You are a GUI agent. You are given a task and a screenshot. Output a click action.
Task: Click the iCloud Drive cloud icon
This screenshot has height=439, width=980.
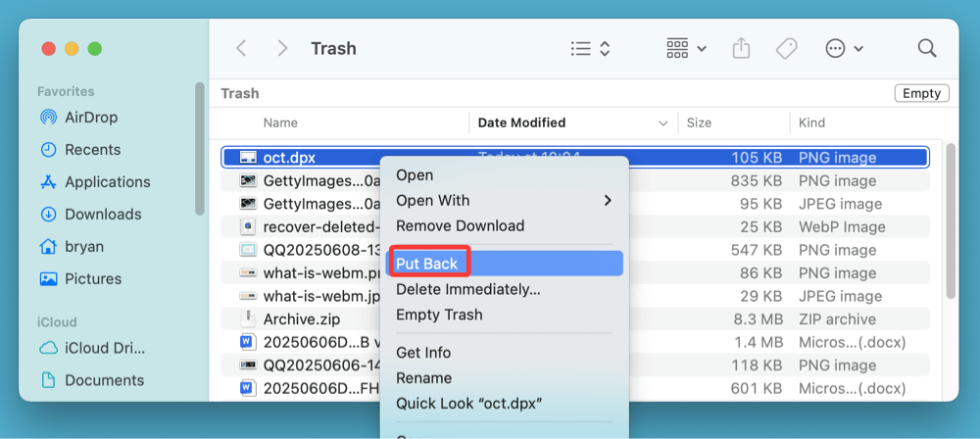pos(48,348)
